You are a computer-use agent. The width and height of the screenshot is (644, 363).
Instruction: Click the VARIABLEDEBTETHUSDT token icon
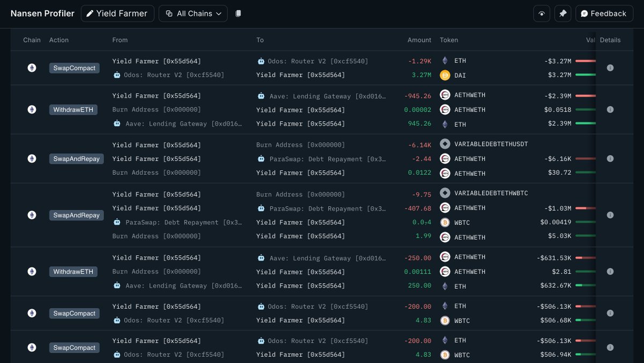click(445, 144)
